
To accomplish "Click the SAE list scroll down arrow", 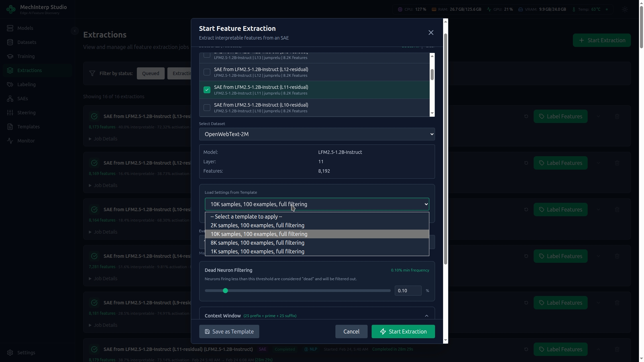I will coord(432,113).
